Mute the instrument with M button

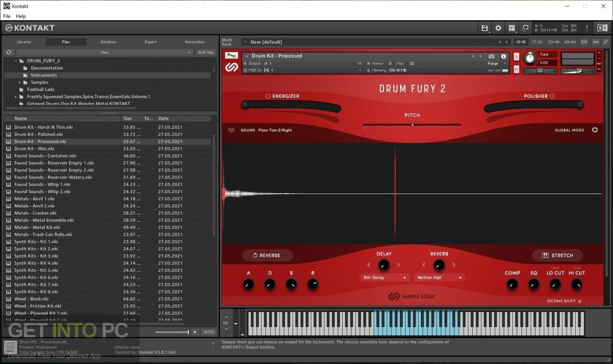point(516,69)
